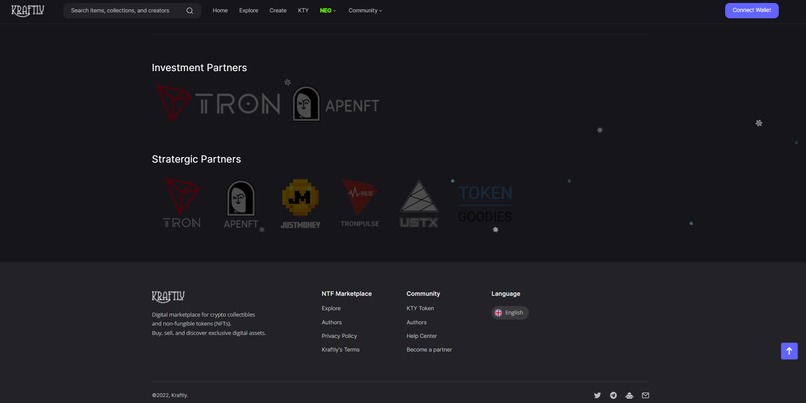Expand the NEO dropdown
Screen dimensions: 806x403
click(327, 11)
